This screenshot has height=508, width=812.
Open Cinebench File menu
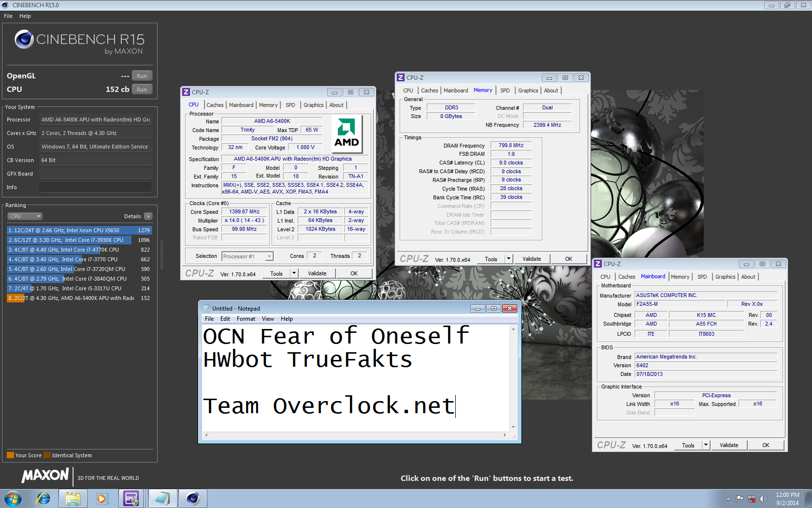(8, 16)
